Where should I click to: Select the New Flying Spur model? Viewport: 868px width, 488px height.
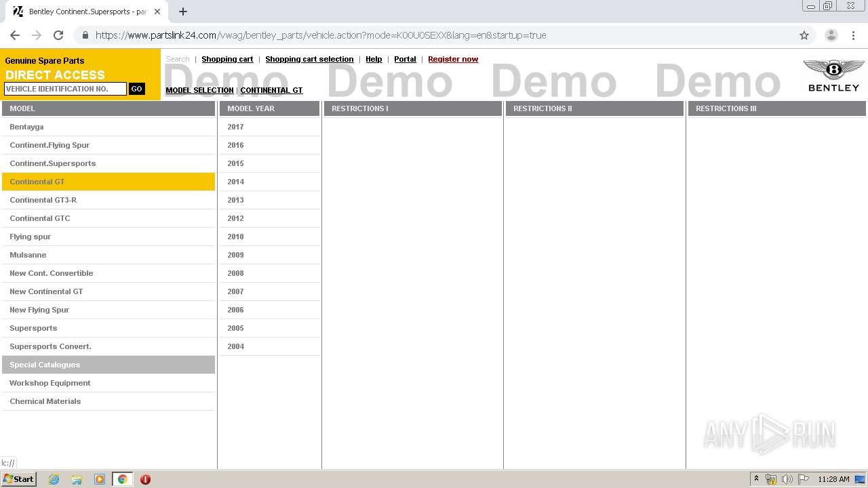108,310
